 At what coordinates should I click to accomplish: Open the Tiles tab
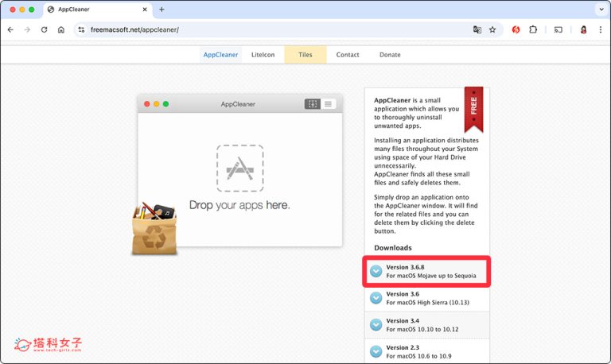click(x=305, y=55)
